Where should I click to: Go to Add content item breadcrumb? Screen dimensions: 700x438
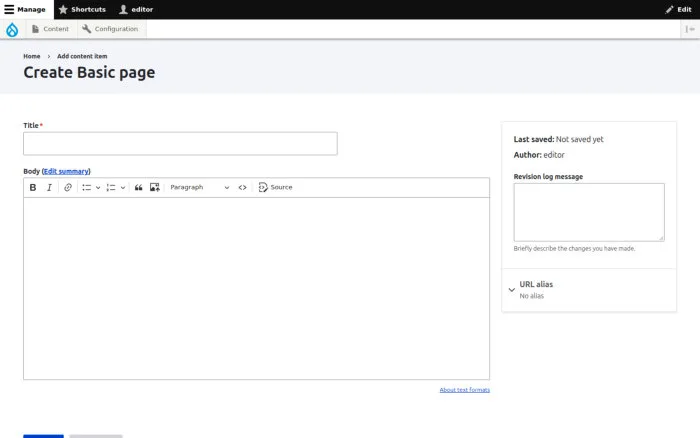82,56
